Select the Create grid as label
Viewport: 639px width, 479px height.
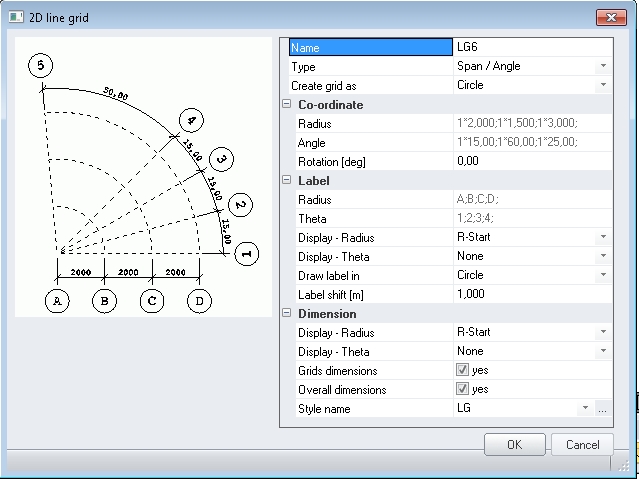(x=324, y=86)
